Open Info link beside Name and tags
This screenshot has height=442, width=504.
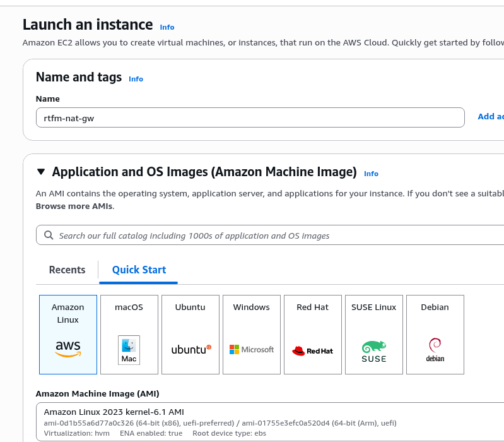(x=136, y=79)
